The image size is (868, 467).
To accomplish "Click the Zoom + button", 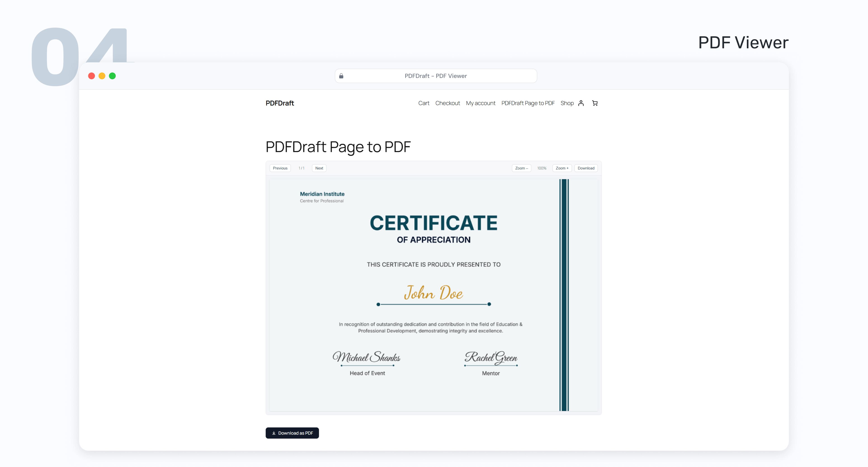I will 562,168.
